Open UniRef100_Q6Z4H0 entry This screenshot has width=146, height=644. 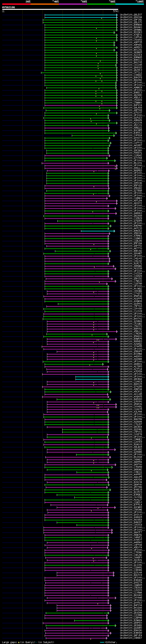coord(131,95)
